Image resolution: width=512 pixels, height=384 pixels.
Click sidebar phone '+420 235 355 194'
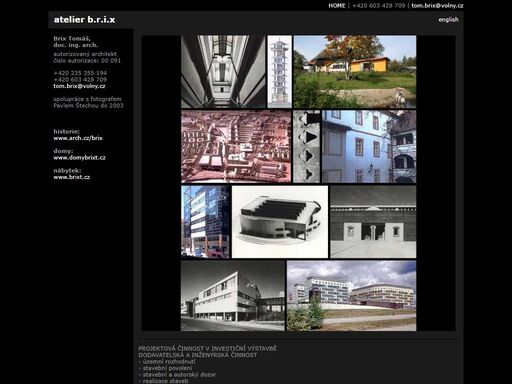(80, 73)
